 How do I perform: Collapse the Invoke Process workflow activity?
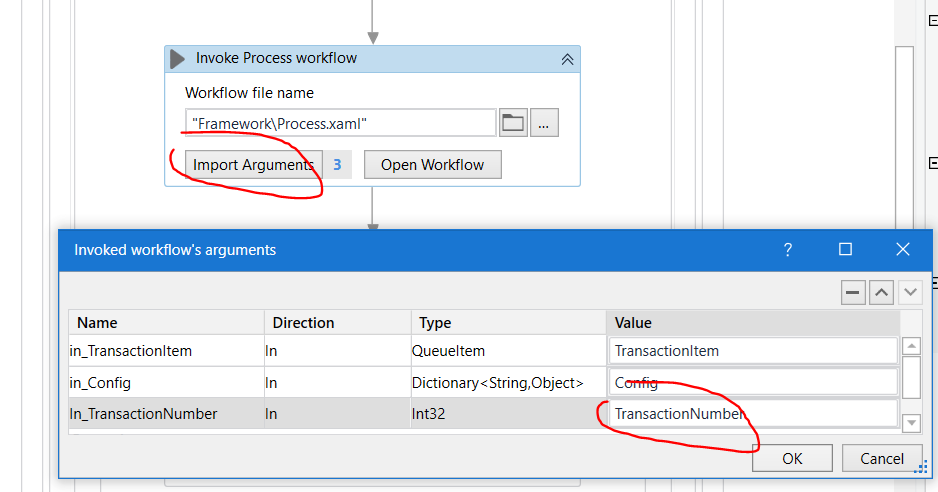pyautogui.click(x=567, y=59)
